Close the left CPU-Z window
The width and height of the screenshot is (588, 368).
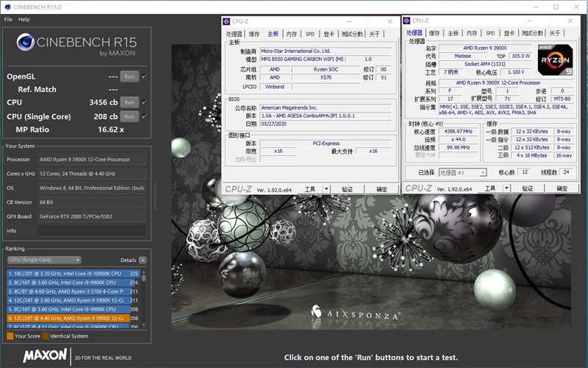(x=390, y=21)
